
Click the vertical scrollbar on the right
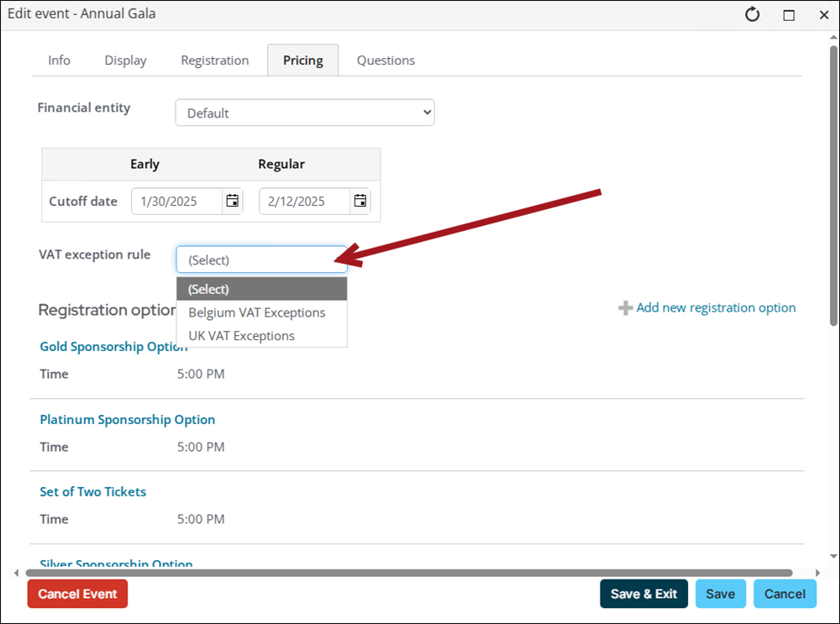(x=832, y=185)
